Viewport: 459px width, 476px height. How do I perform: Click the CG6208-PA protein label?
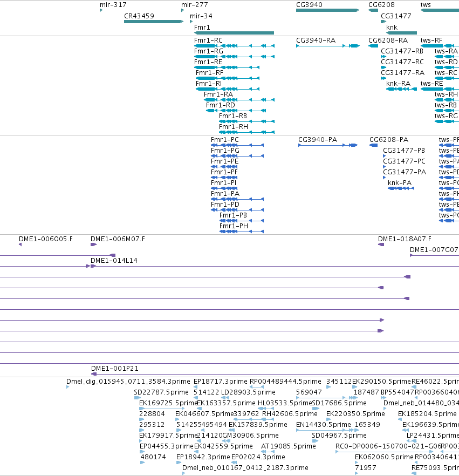(389, 140)
